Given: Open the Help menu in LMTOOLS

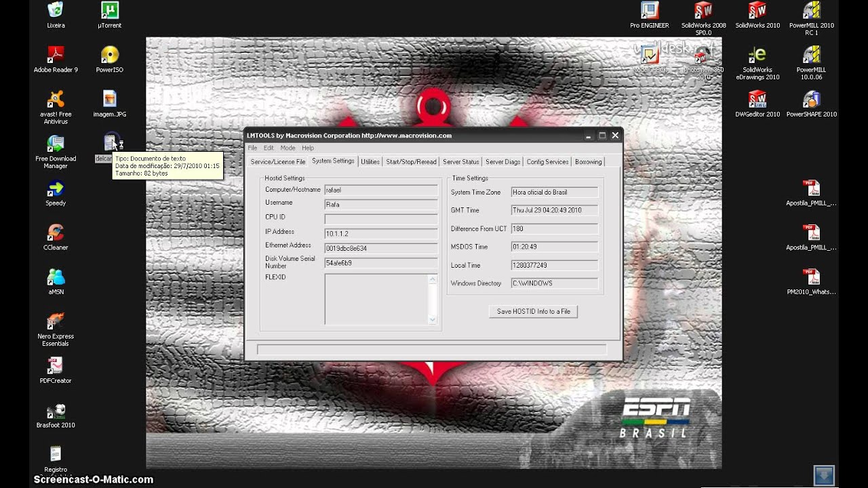Looking at the screenshot, I should pyautogui.click(x=308, y=148).
